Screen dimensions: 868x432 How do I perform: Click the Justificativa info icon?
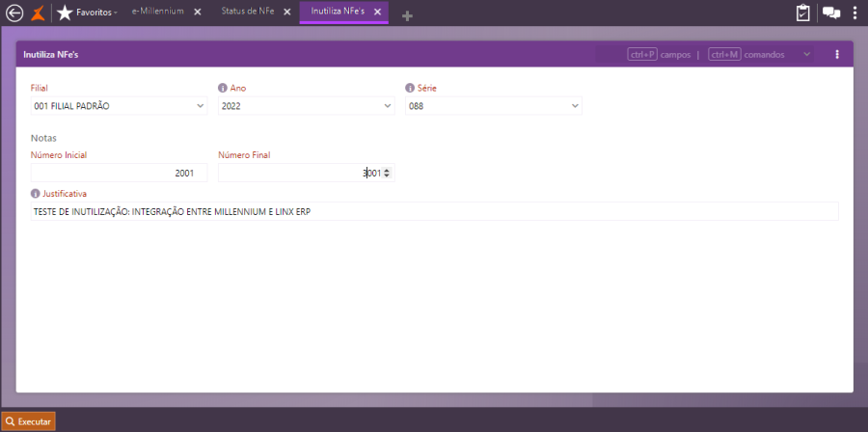(x=36, y=194)
